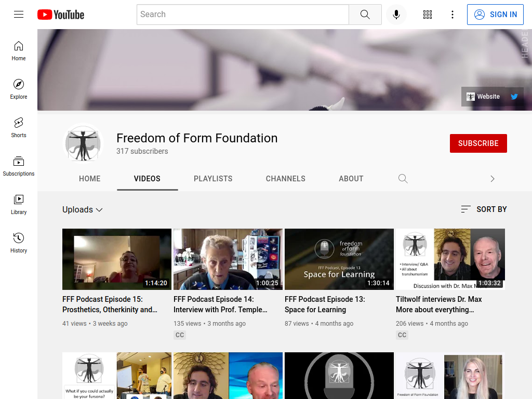Open Library in the sidebar
Image resolution: width=532 pixels, height=399 pixels.
click(x=19, y=205)
